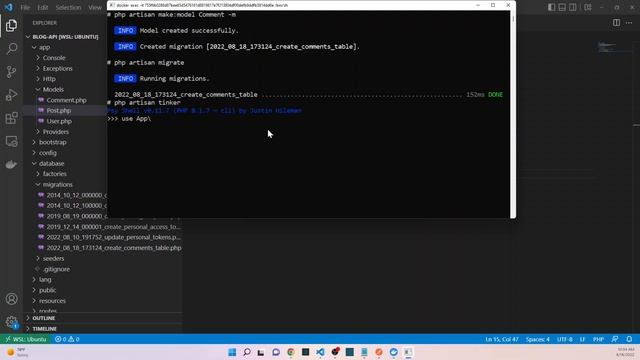Toggle the primary side bar visibility

[551, 7]
